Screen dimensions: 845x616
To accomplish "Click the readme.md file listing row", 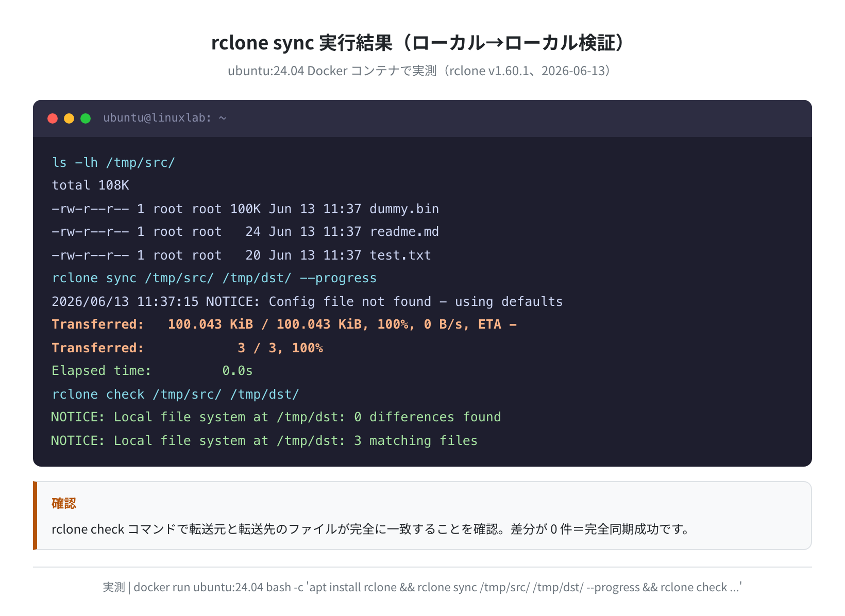I will [x=245, y=232].
